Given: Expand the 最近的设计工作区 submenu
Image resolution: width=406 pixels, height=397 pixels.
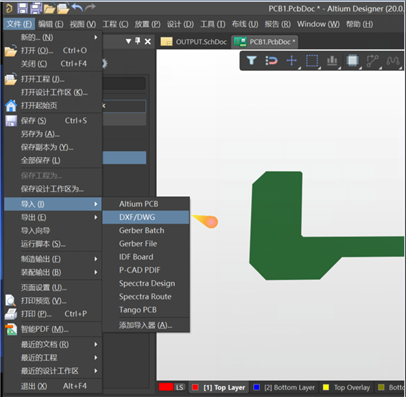Looking at the screenshot, I should 53,371.
